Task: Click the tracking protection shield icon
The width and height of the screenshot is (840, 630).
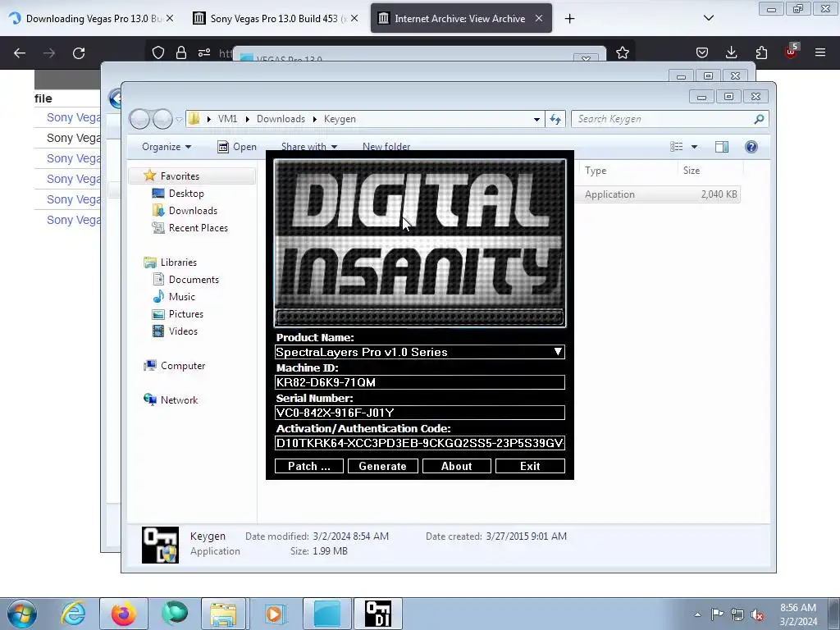Action: point(158,52)
